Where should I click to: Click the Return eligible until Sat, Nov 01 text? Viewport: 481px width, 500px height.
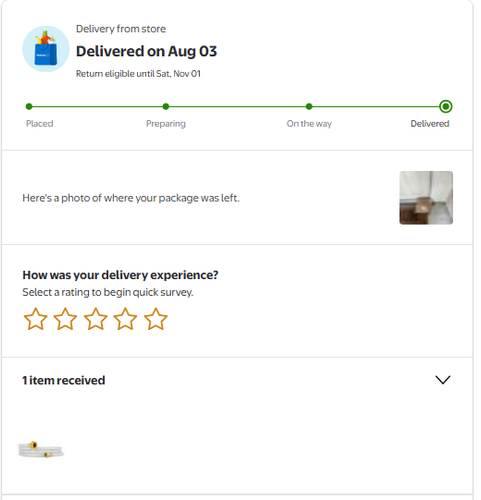[x=138, y=74]
